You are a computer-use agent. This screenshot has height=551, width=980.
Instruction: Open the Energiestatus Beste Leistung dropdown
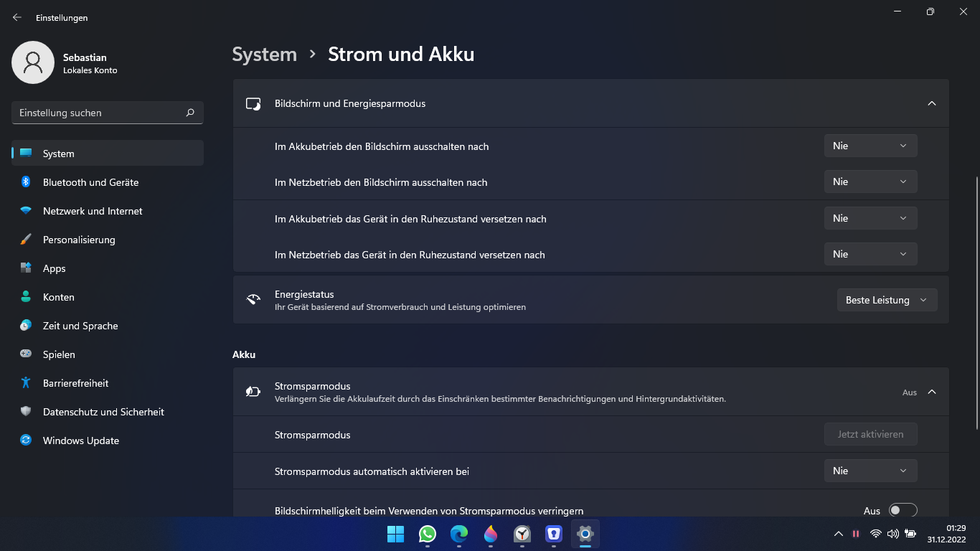click(x=887, y=300)
